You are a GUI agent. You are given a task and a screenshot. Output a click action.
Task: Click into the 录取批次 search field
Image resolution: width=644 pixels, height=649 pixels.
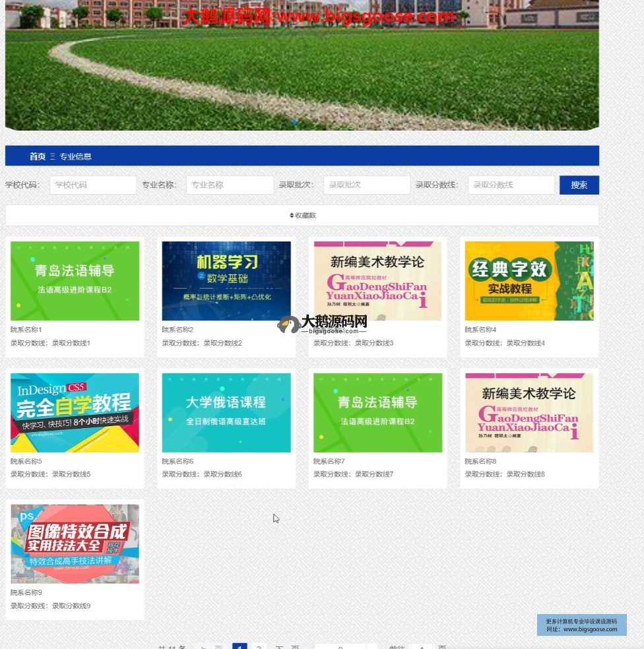click(x=366, y=185)
